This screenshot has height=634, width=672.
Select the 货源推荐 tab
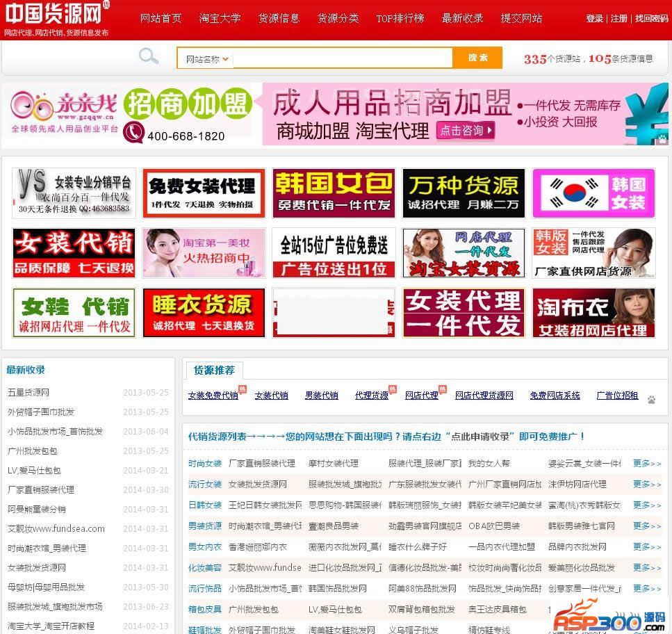tap(214, 371)
